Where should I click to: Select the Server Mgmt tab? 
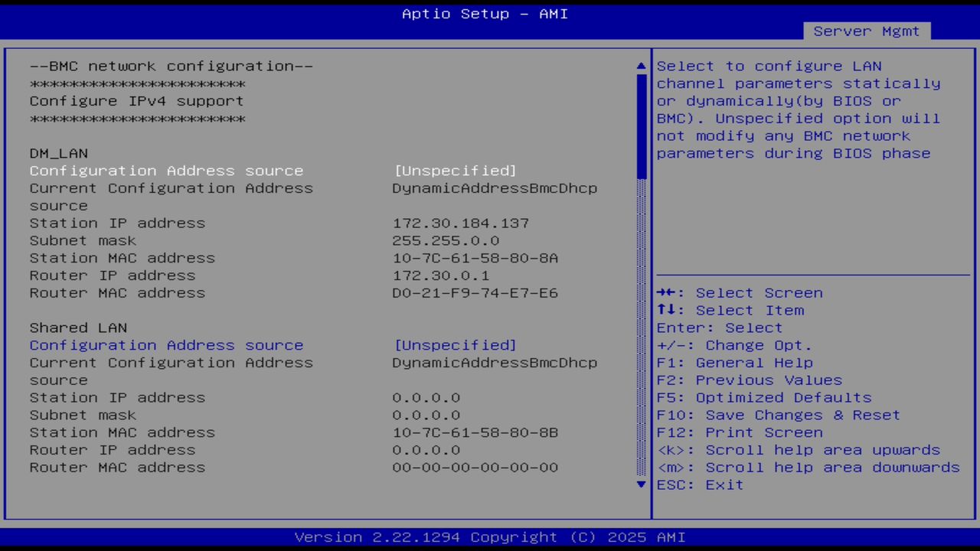click(866, 31)
